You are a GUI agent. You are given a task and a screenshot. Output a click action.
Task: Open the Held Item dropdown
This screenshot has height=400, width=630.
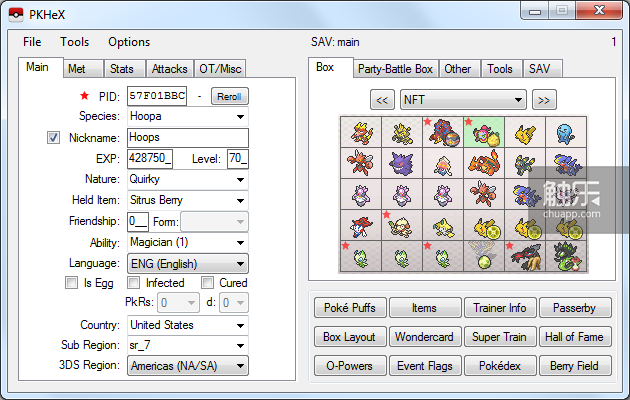pyautogui.click(x=188, y=200)
